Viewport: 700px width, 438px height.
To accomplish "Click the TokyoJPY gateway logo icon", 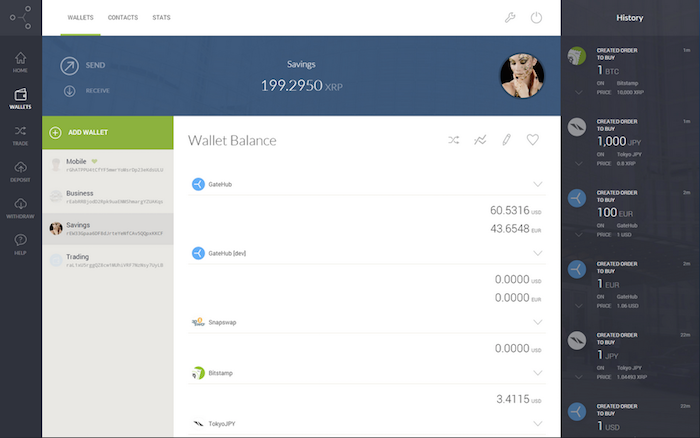I will (x=198, y=423).
